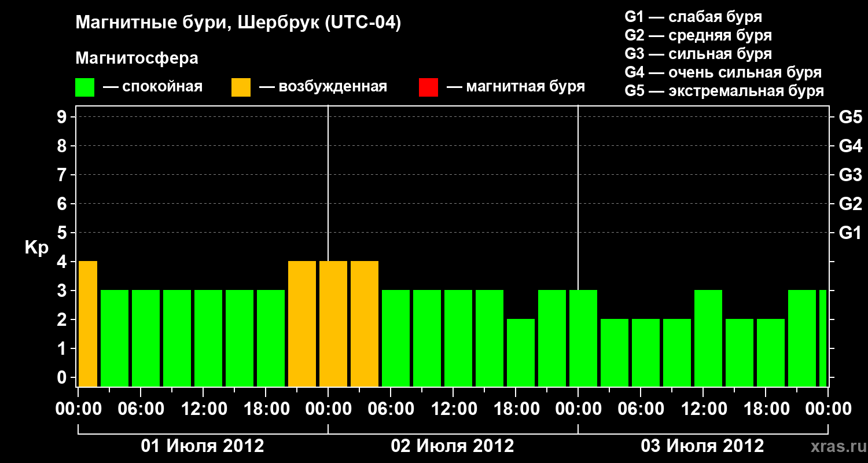This screenshot has height=463, width=868.
Task: Select the date label 02 Июля 2012
Action: [453, 446]
